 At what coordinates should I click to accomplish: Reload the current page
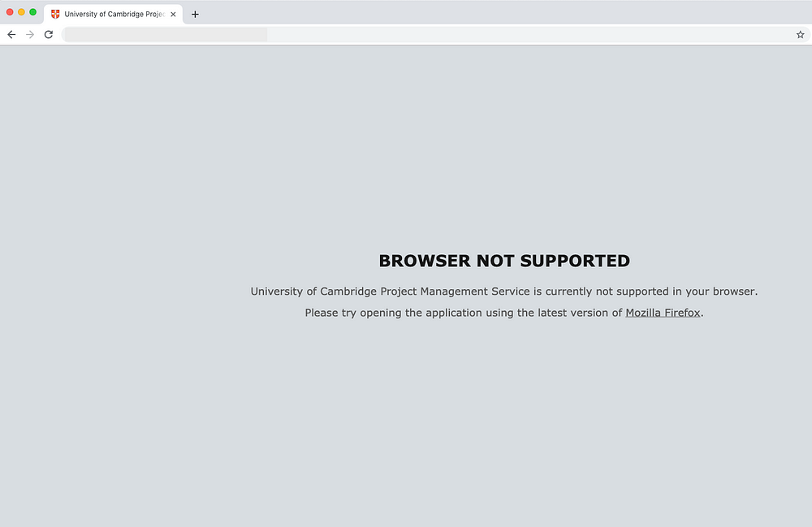49,35
